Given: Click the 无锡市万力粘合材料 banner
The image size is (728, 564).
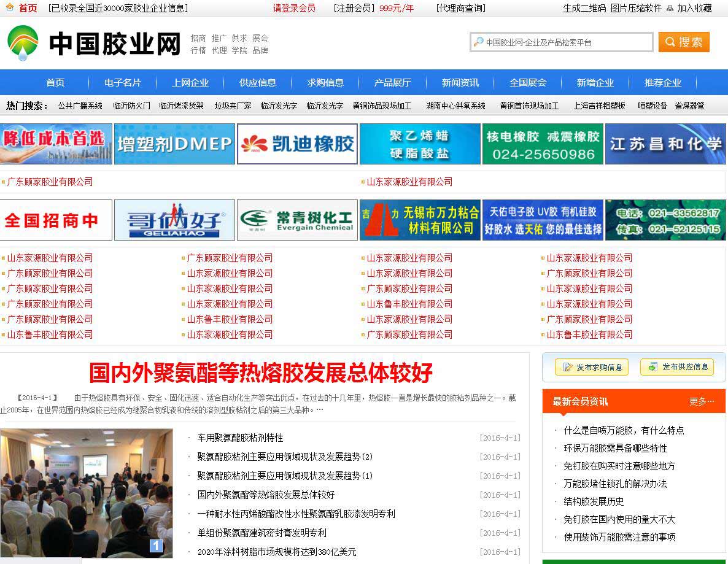Looking at the screenshot, I should (x=420, y=220).
